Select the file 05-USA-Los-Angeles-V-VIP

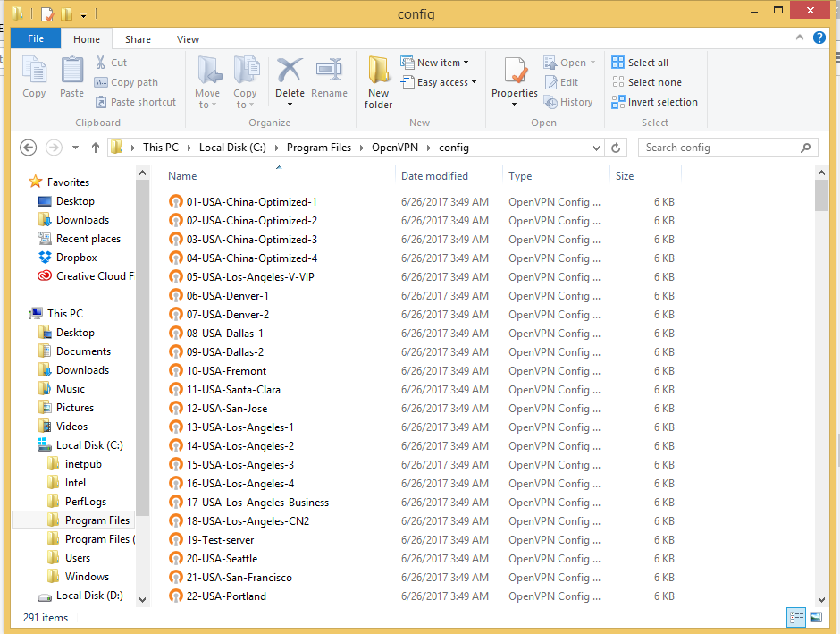tap(250, 277)
